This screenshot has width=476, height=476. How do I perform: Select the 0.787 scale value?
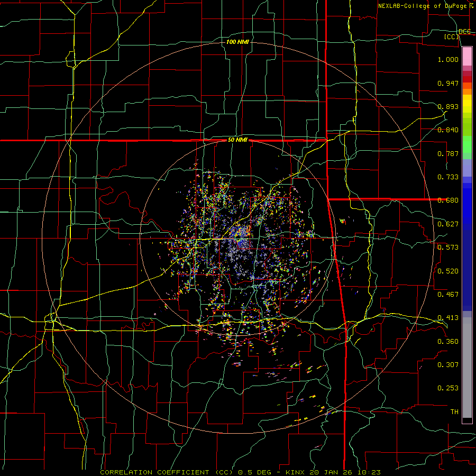pyautogui.click(x=448, y=153)
